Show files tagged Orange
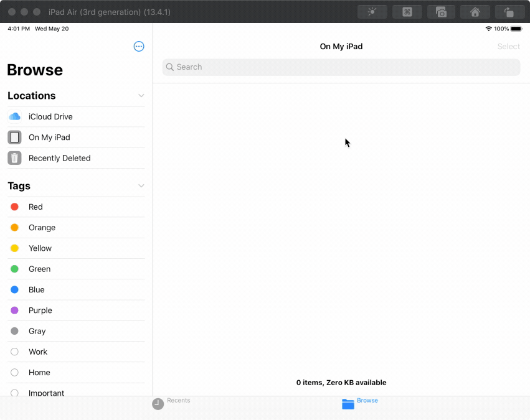530x420 pixels. point(76,228)
